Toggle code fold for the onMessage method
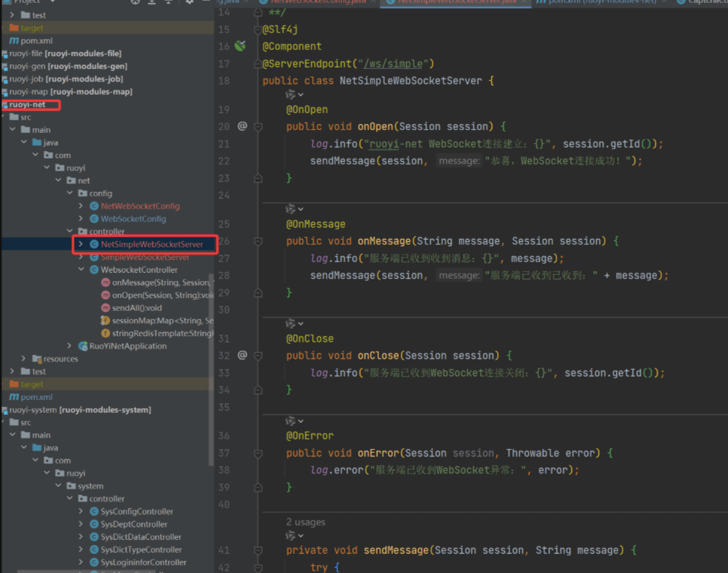Image resolution: width=728 pixels, height=573 pixels. (258, 241)
